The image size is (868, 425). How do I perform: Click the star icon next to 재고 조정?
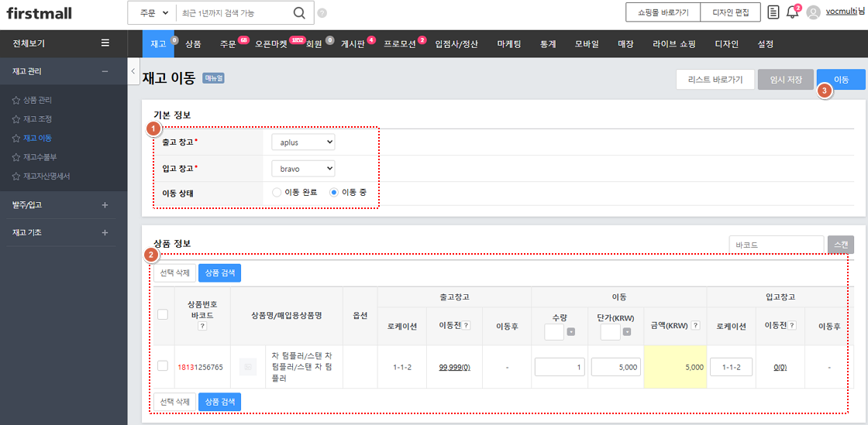[16, 119]
